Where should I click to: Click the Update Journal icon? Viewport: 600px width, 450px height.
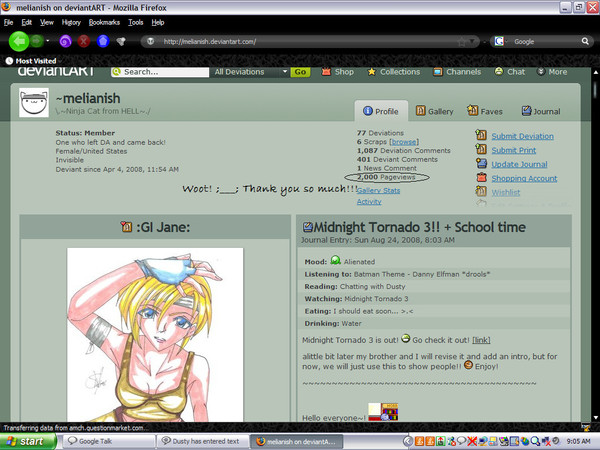coord(481,163)
